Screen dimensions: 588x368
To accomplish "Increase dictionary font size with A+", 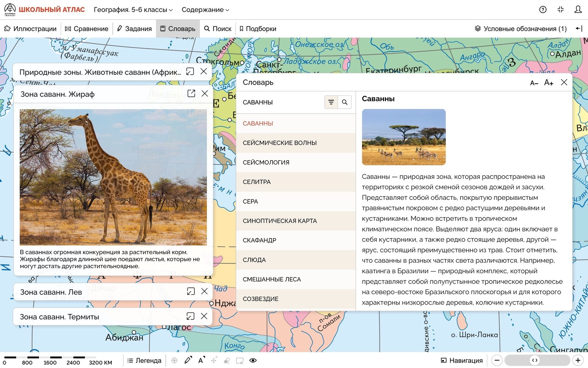I will pos(549,83).
